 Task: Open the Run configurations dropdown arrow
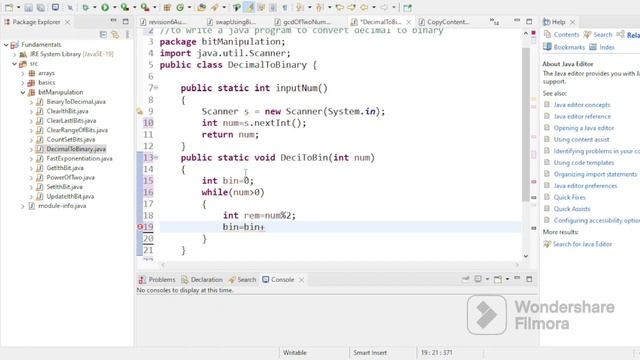coord(114,7)
